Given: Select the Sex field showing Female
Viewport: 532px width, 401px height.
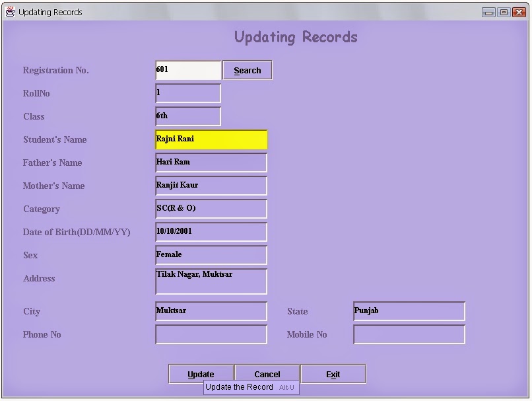Looking at the screenshot, I should click(211, 255).
